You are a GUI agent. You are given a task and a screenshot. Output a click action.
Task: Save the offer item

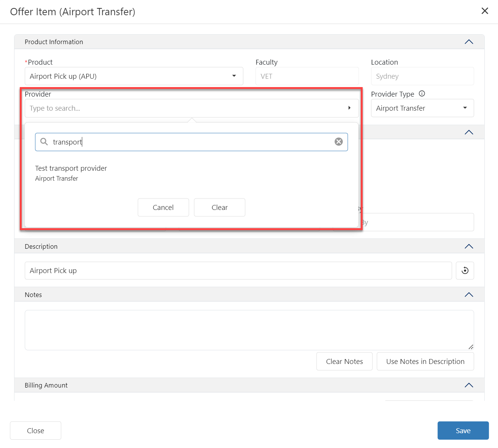[x=463, y=431]
